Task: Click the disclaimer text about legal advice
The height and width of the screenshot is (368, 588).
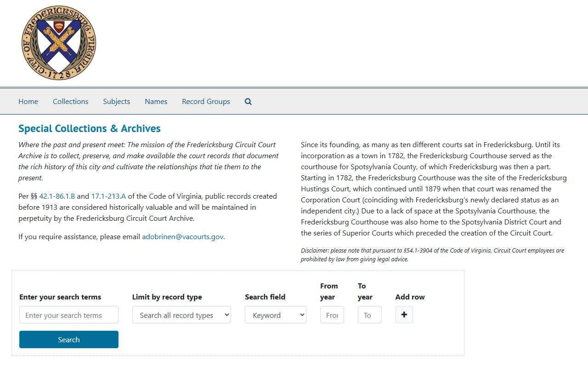Action: click(432, 255)
